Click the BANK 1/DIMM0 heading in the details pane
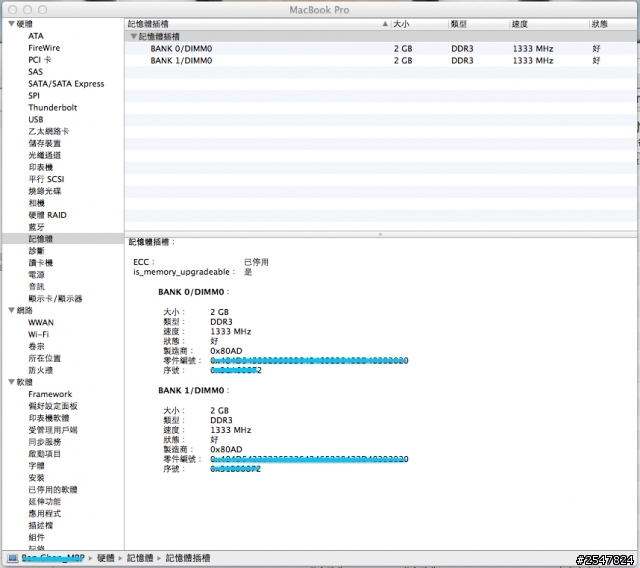Screen dimensions: 640x568 (191, 390)
